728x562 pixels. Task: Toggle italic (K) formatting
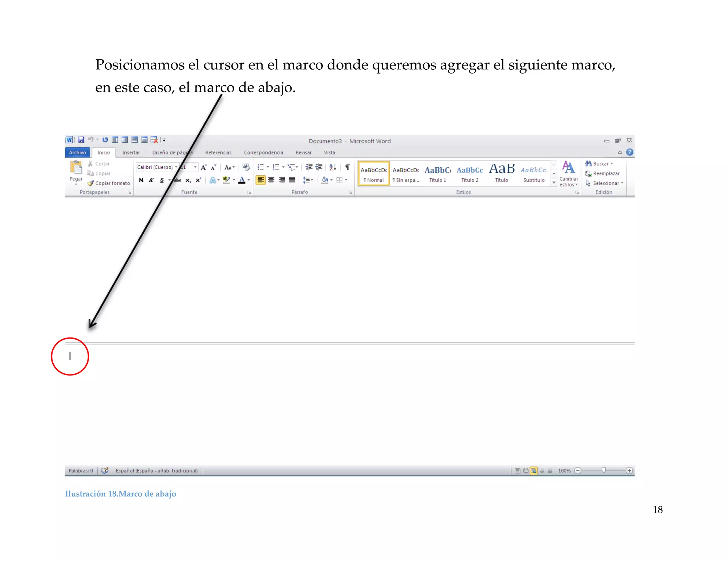click(x=151, y=180)
